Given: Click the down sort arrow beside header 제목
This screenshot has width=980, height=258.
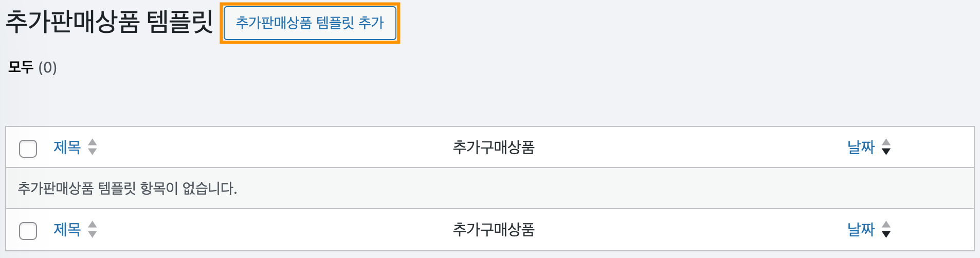Looking at the screenshot, I should [93, 151].
